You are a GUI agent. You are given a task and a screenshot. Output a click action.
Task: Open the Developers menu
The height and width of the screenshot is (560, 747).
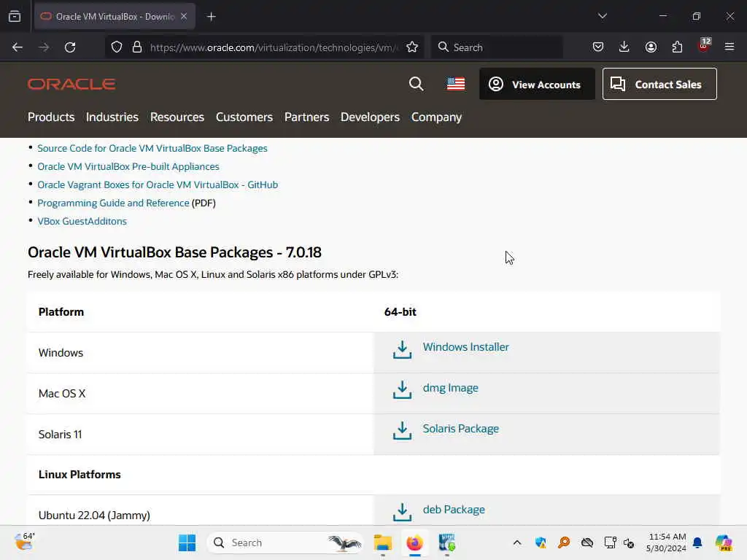pos(370,117)
